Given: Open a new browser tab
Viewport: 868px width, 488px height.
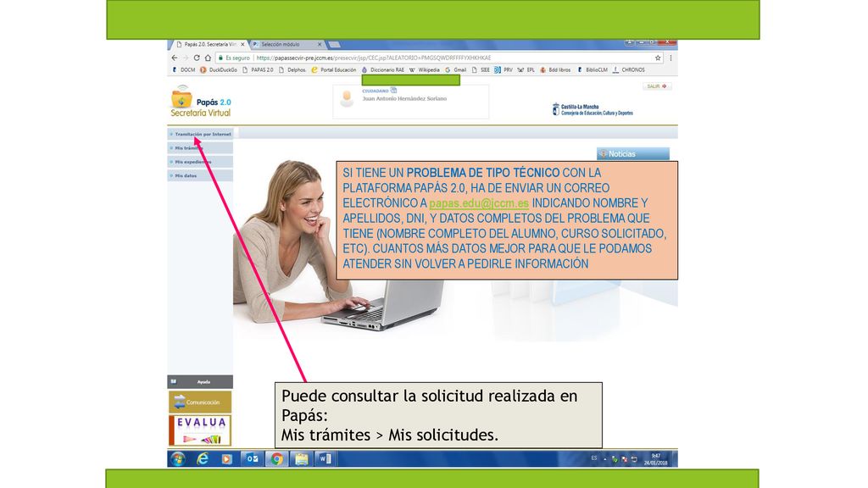Looking at the screenshot, I should (334, 44).
